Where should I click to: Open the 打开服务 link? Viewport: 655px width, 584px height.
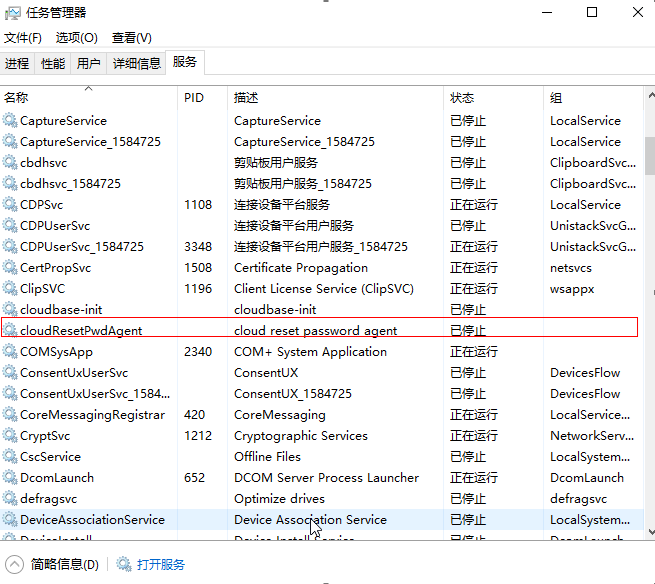pos(161,564)
